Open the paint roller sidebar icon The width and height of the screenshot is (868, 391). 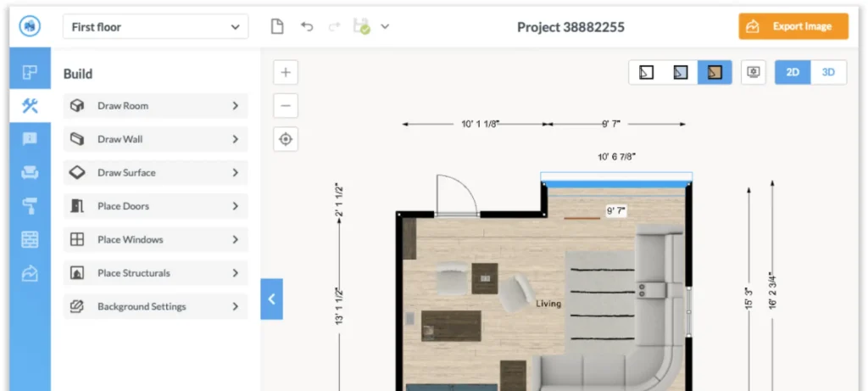[30, 206]
